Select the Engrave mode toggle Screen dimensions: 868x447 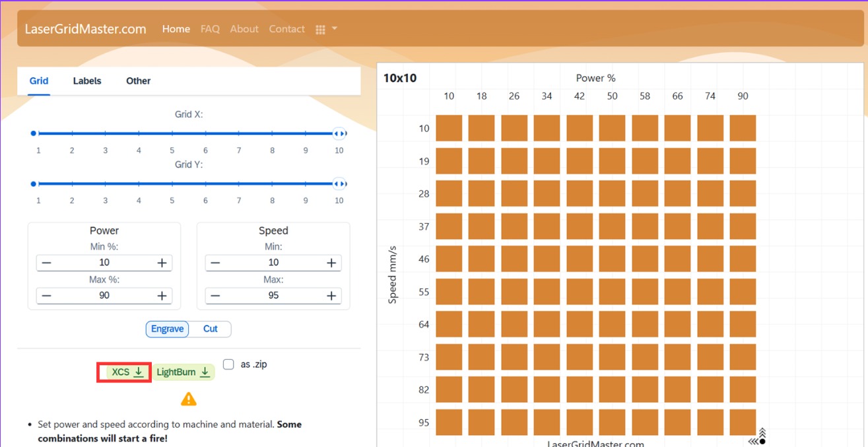(x=168, y=329)
